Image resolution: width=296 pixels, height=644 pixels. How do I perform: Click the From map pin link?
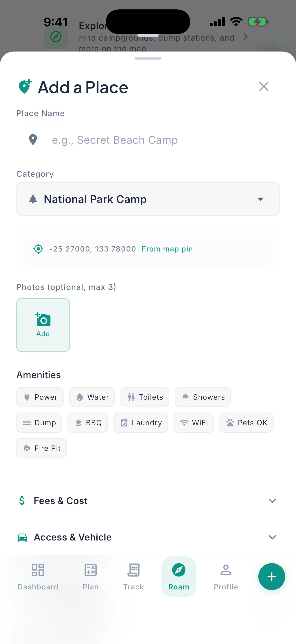pos(167,249)
